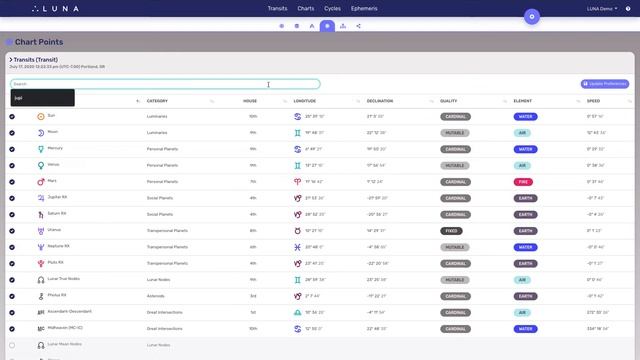This screenshot has height=360, width=640.
Task: Select the highlighted chart points tab icon
Action: click(327, 26)
